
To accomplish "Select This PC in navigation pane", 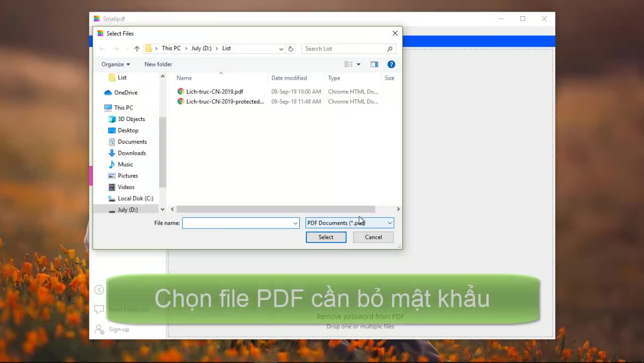I will [123, 107].
